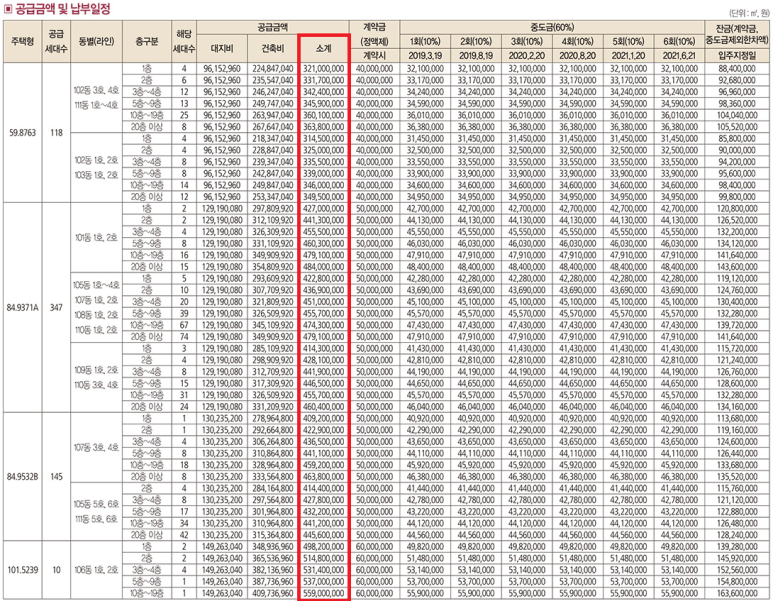Click household count '67'
The height and width of the screenshot is (601, 773).
184,325
